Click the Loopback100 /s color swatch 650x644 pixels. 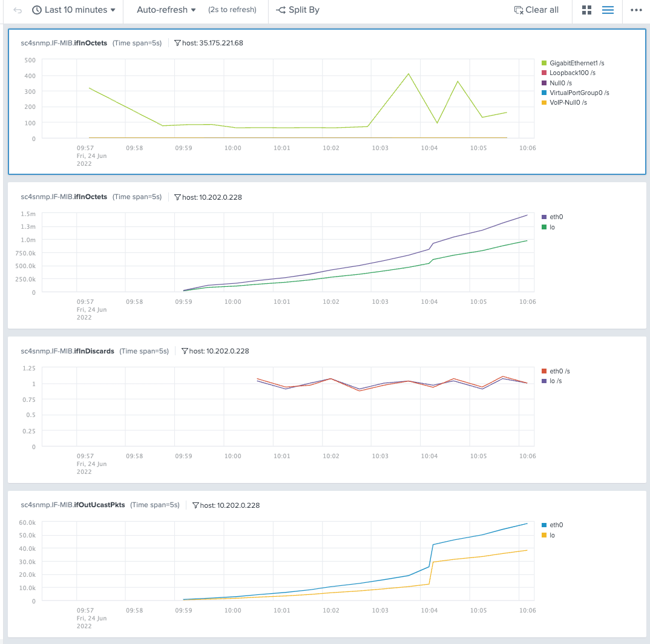pyautogui.click(x=543, y=73)
